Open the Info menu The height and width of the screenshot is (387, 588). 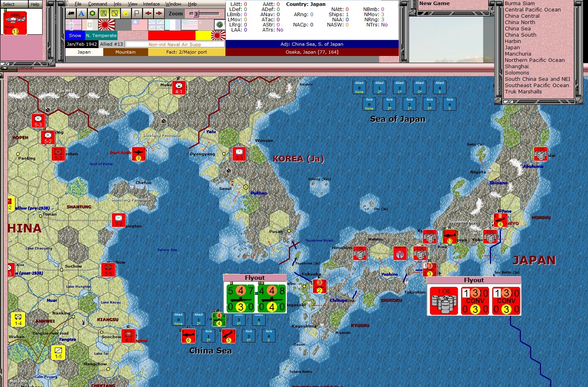(x=117, y=4)
